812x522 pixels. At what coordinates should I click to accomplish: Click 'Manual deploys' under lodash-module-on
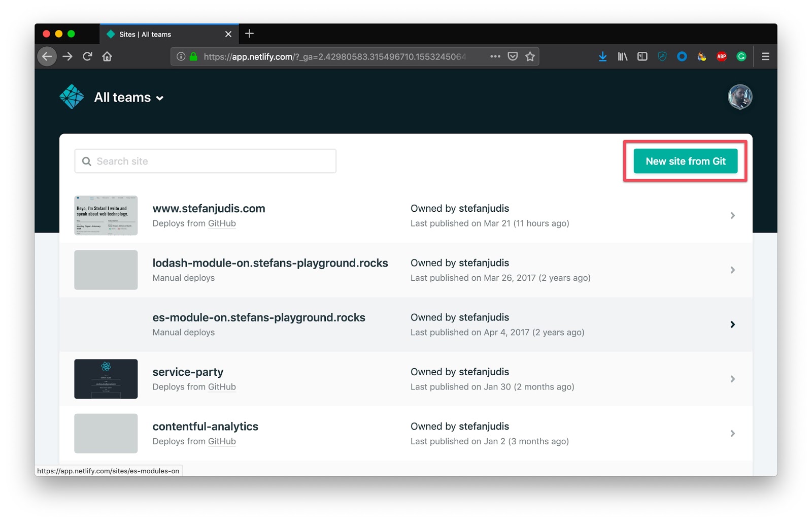click(x=184, y=278)
